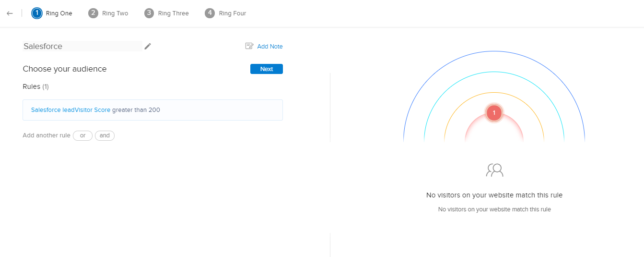Viewport: 644px width, 257px height.
Task: Click the red ring marker labeled 1
Action: click(x=494, y=113)
